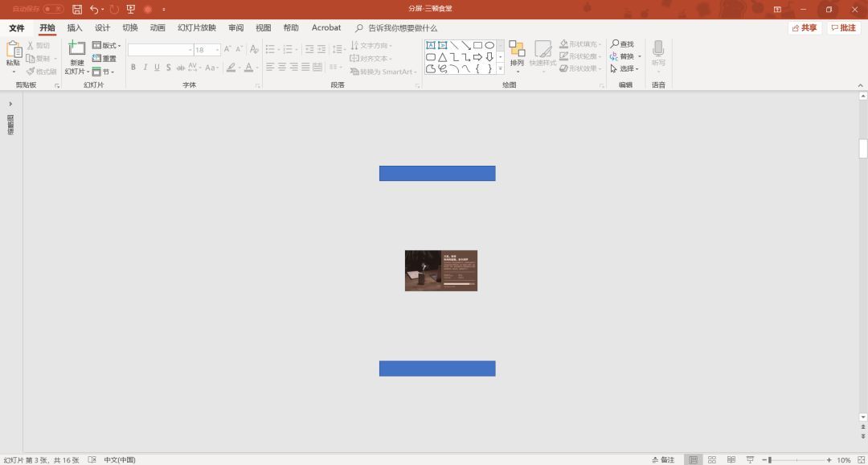Open the 插入 (Insert) ribbon tab

tap(75, 28)
